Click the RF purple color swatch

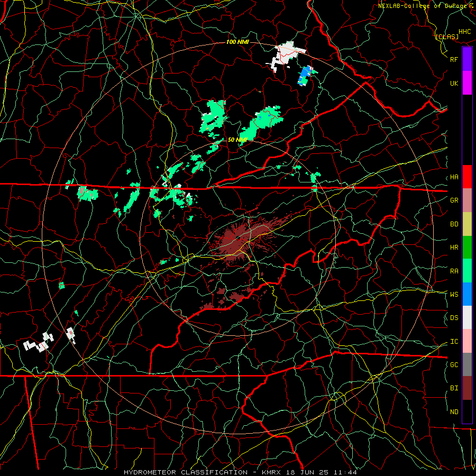click(467, 59)
